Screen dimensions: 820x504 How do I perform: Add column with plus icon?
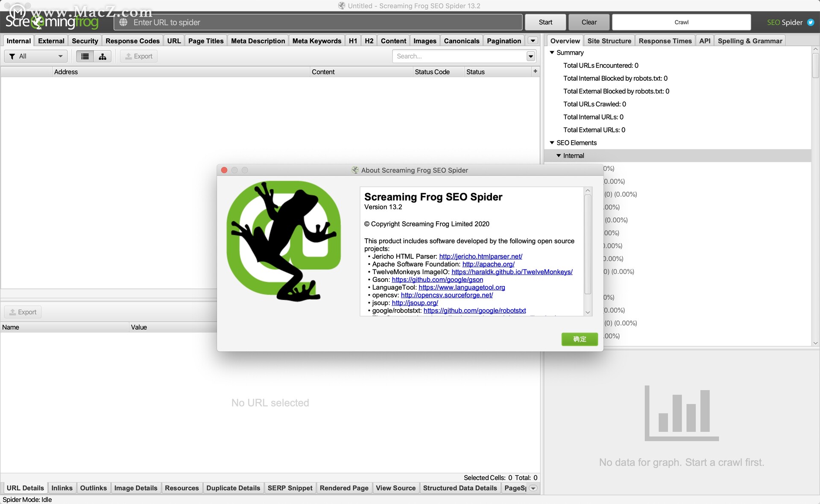click(x=535, y=71)
